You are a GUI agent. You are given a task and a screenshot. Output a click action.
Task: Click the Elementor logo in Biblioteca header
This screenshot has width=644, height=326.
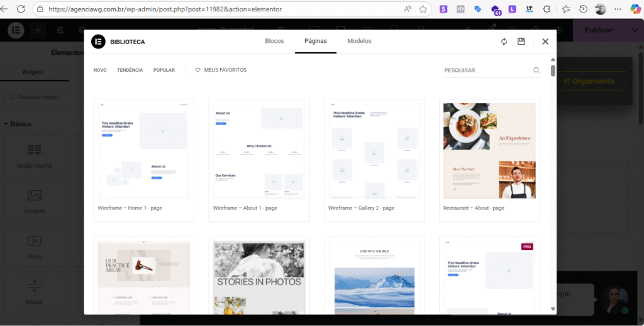click(x=98, y=42)
